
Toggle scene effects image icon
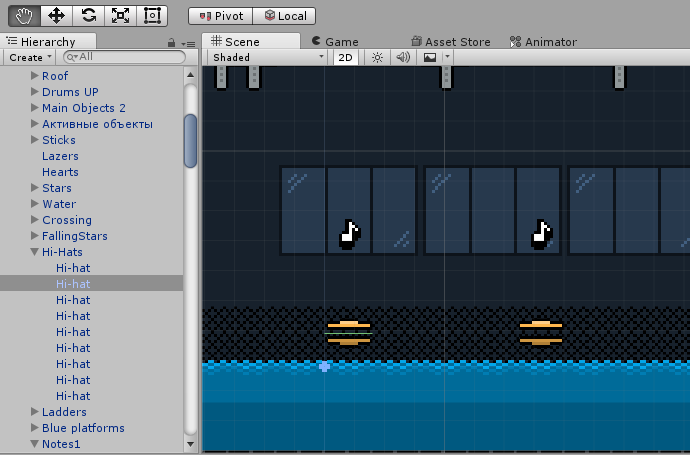tap(430, 58)
